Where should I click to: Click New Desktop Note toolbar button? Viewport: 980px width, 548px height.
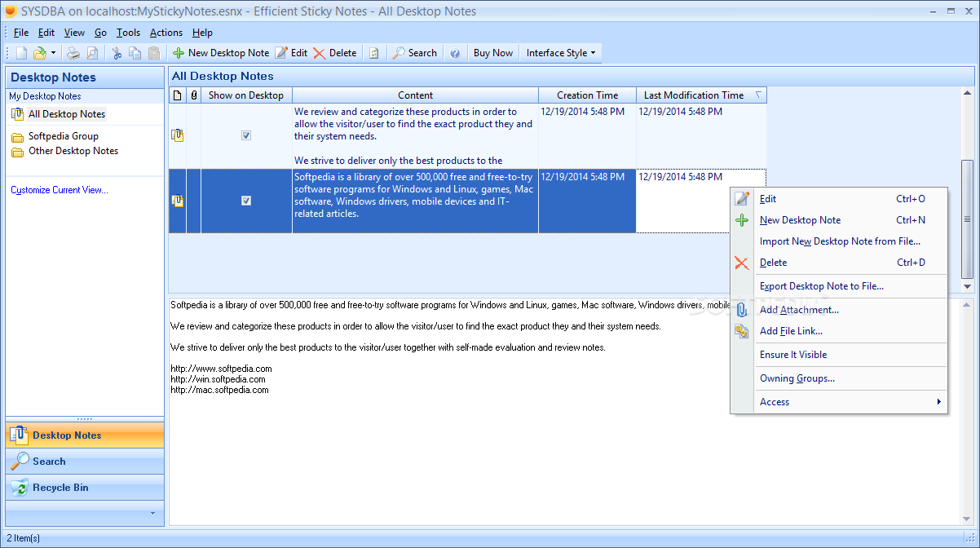pos(221,53)
